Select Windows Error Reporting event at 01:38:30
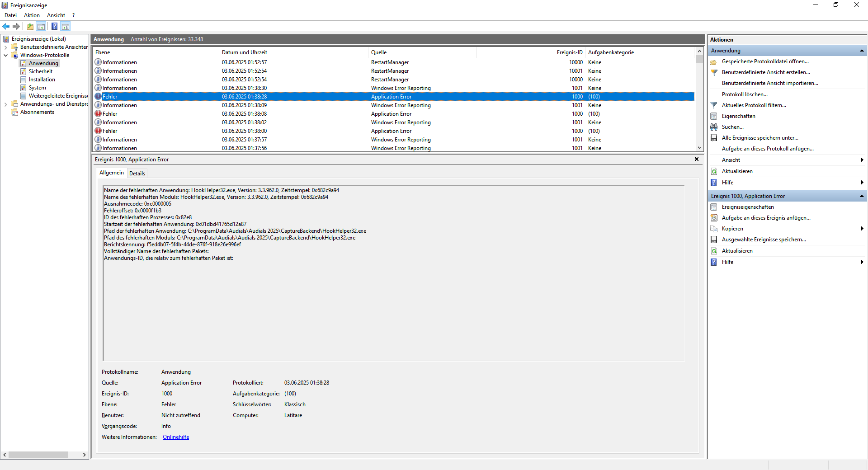 394,88
